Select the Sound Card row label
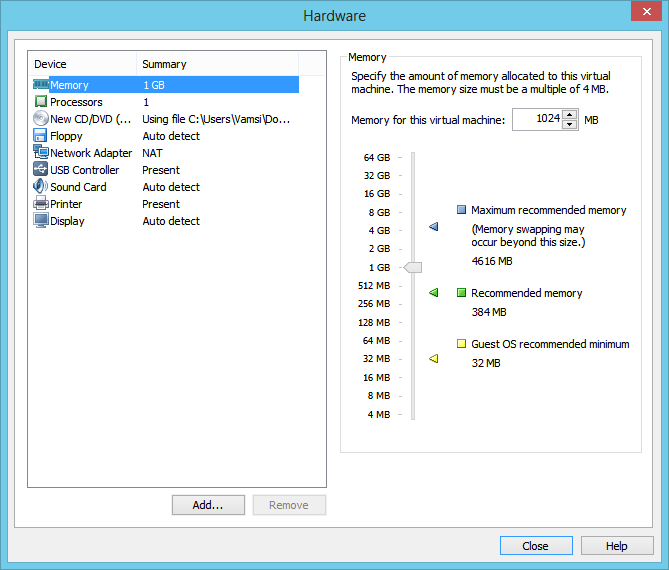 pos(78,187)
